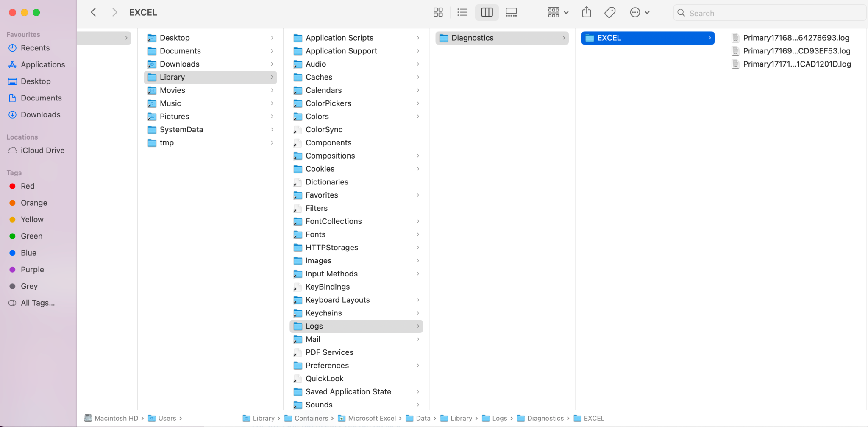Switch to icon grid view

coord(438,12)
